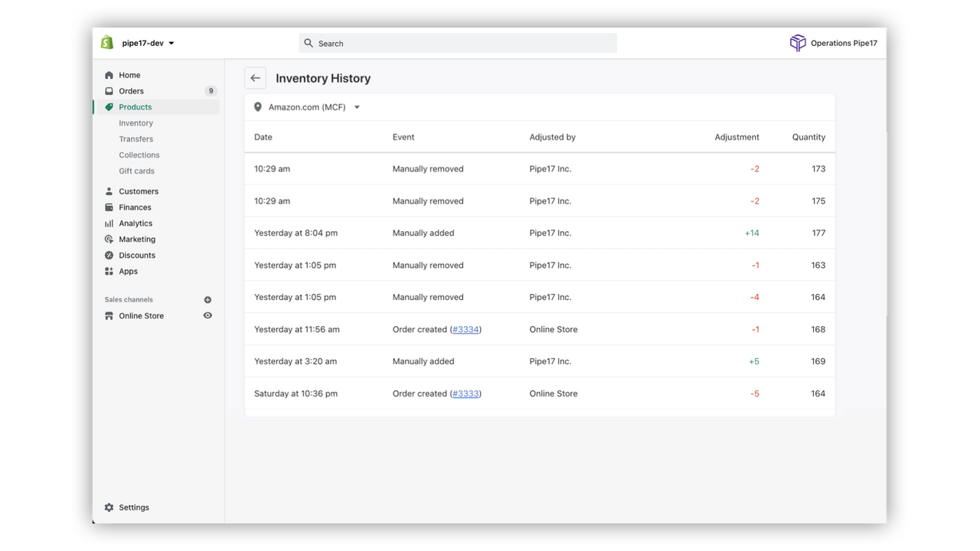Open the Settings gear at the bottom
The height and width of the screenshot is (551, 980).
tap(108, 507)
